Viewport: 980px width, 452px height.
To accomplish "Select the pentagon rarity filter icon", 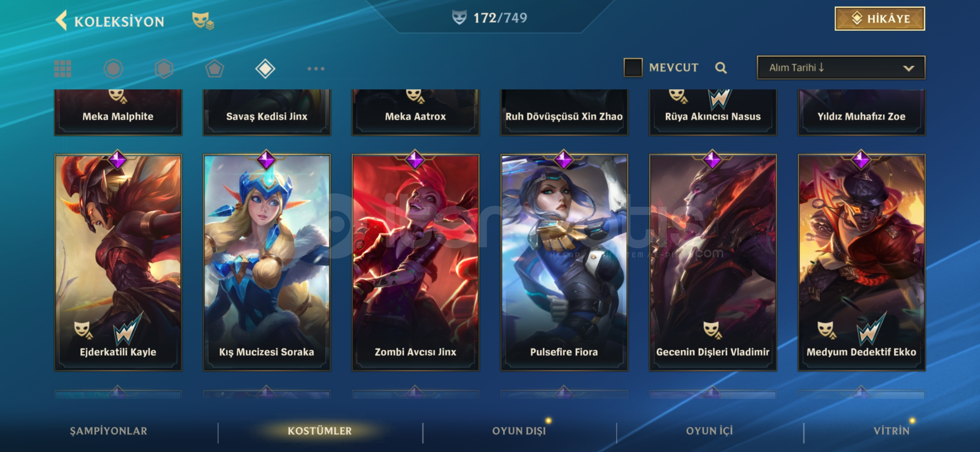I will coord(214,69).
